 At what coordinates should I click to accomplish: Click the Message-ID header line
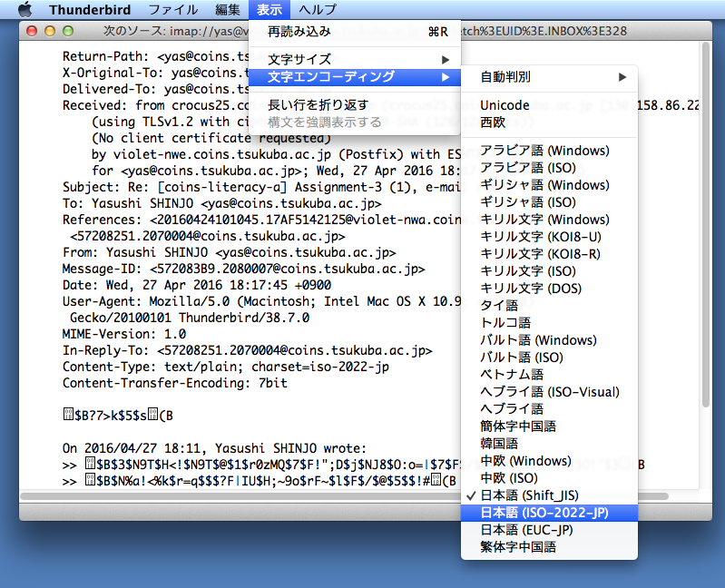point(244,269)
